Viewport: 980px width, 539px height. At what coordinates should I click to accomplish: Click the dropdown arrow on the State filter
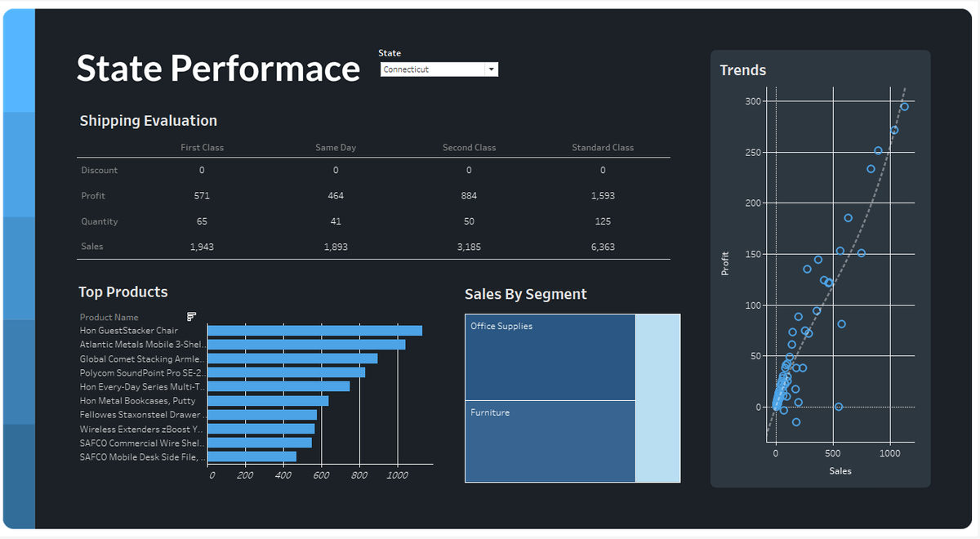coord(492,69)
